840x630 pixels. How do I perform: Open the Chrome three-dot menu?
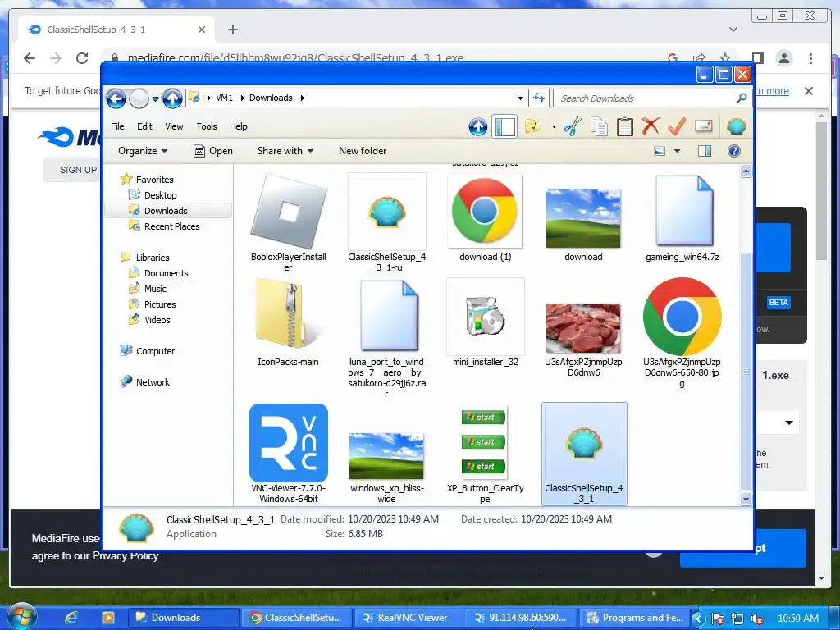(811, 58)
